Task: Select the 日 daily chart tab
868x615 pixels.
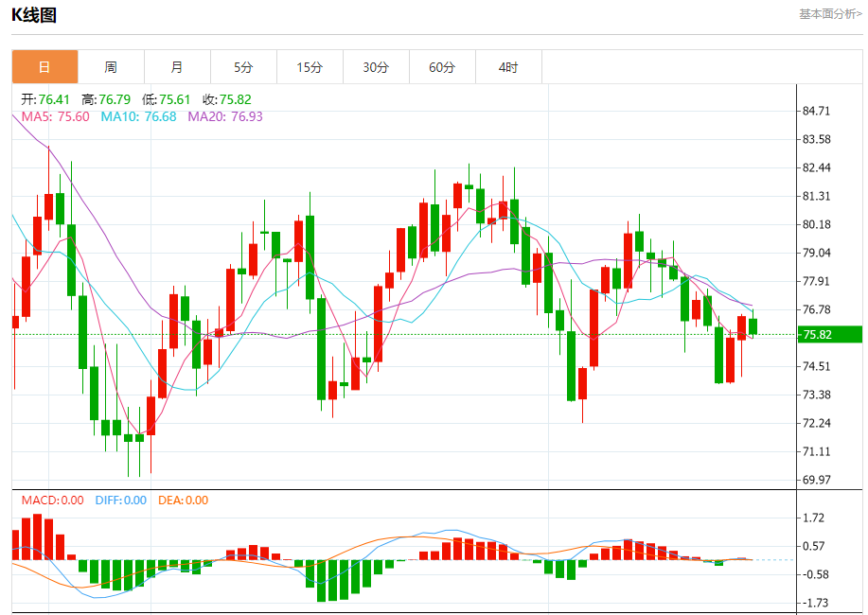Action: (x=44, y=67)
